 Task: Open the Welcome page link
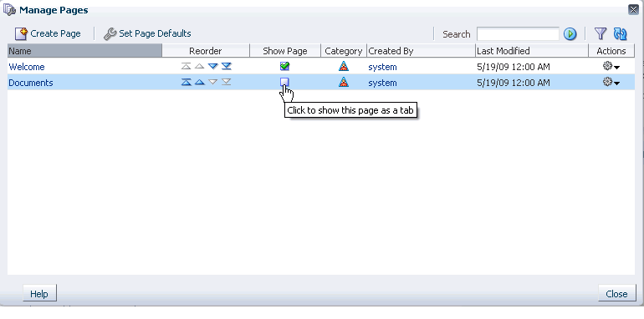pyautogui.click(x=27, y=67)
